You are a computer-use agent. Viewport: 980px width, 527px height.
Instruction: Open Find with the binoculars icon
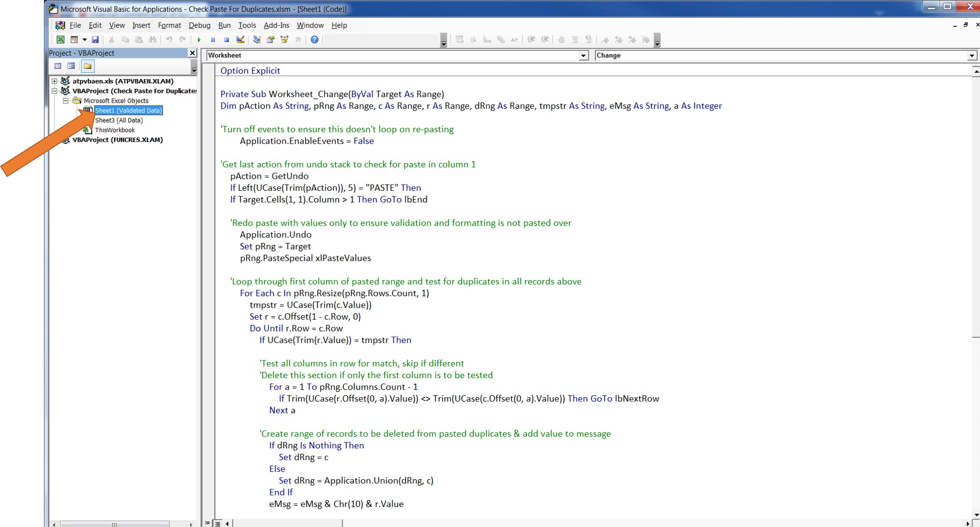(153, 40)
